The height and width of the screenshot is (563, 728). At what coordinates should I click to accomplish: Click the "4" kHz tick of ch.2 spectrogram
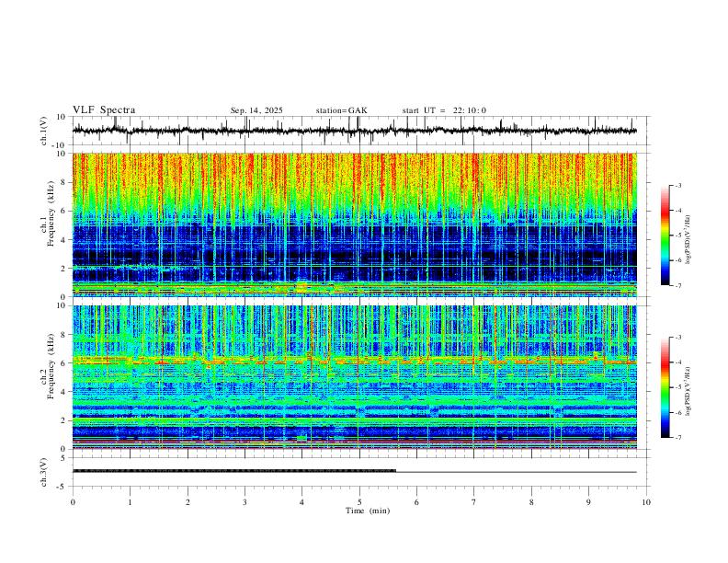tap(64, 392)
